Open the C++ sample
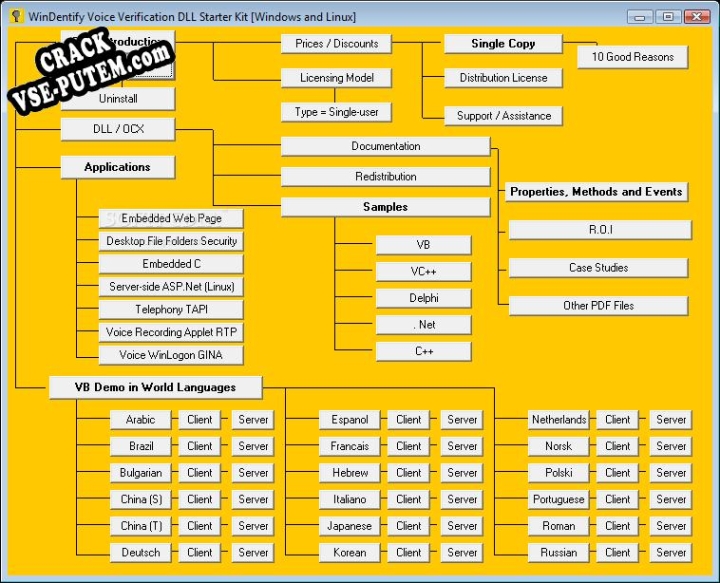The width and height of the screenshot is (720, 583). [423, 352]
